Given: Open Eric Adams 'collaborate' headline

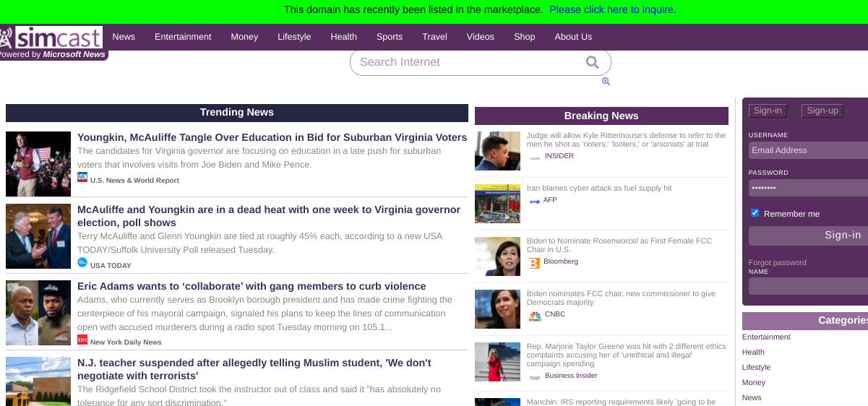Looking at the screenshot, I should (x=252, y=286).
